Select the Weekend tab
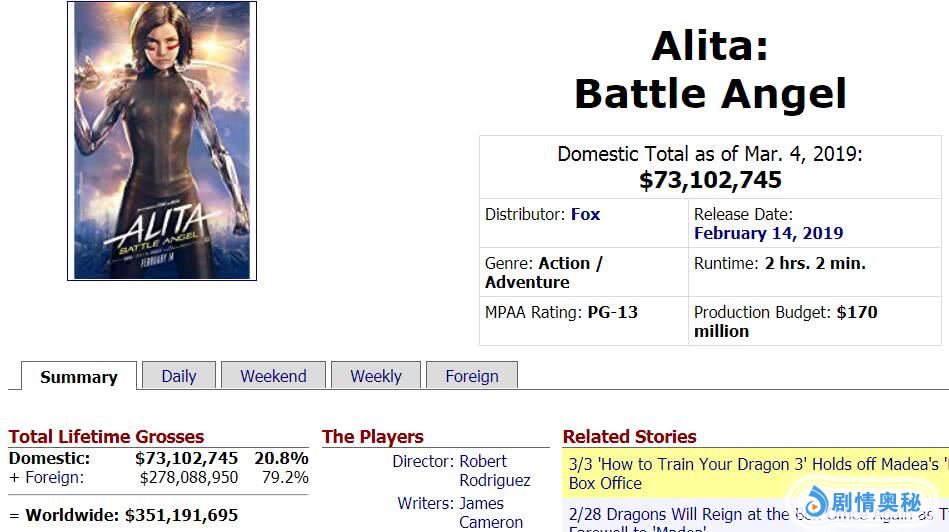The width and height of the screenshot is (949, 532). [273, 376]
